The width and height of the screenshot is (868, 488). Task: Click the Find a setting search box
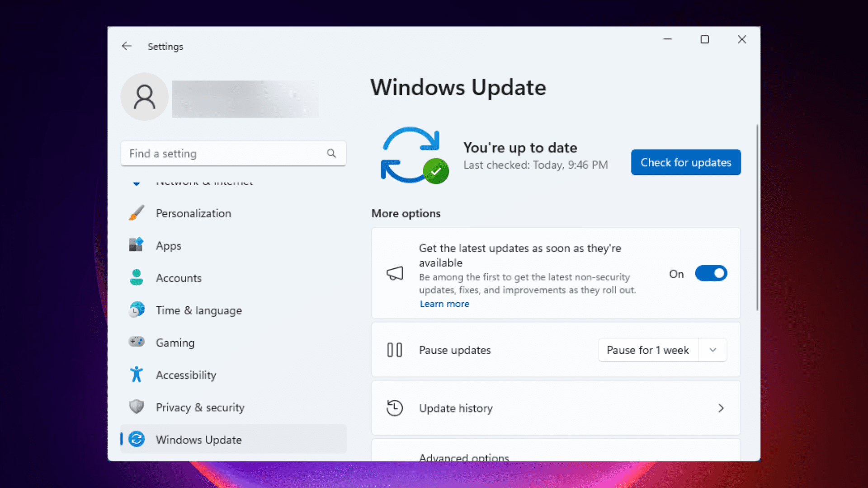click(x=234, y=154)
